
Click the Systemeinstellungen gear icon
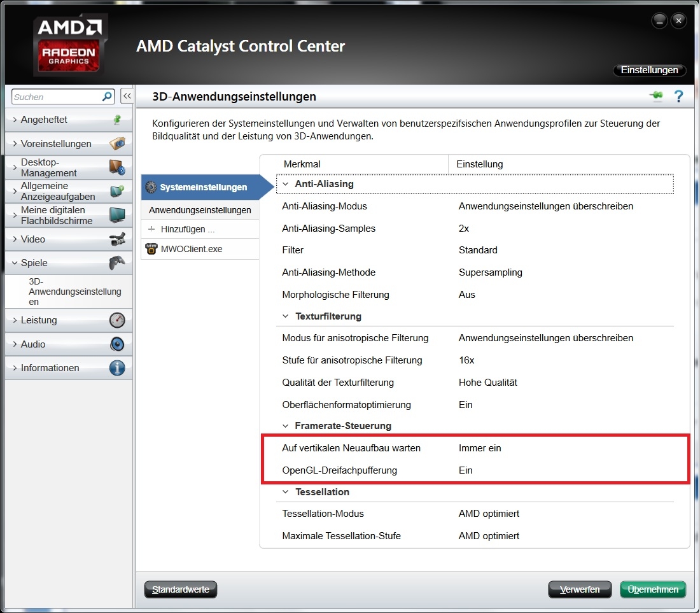[151, 187]
